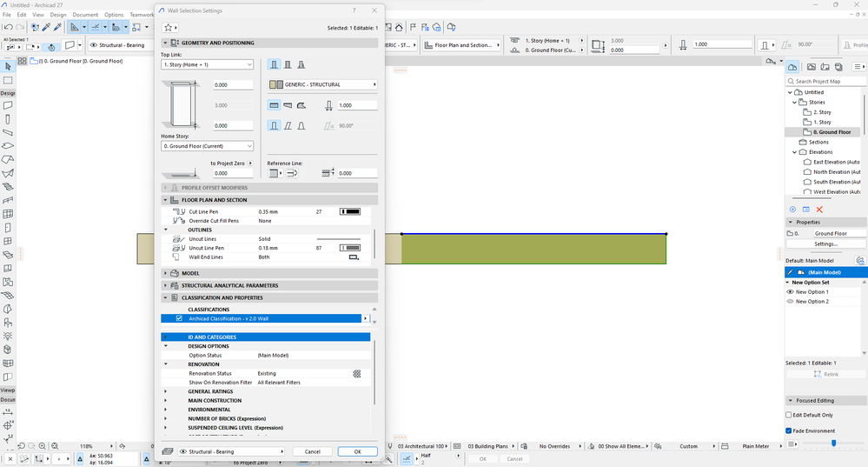Select the Arrow tool in toolbox
Viewport: 868px width, 467px height.
[x=8, y=66]
